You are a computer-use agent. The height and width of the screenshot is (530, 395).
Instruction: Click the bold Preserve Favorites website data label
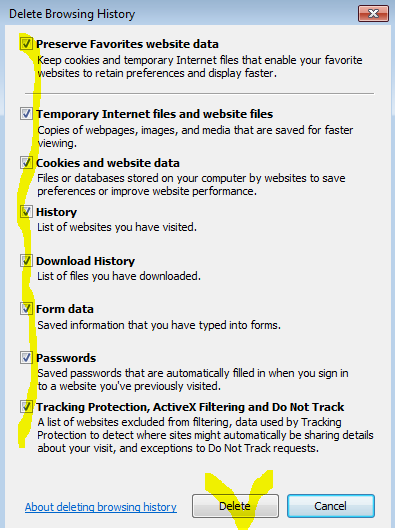(127, 44)
